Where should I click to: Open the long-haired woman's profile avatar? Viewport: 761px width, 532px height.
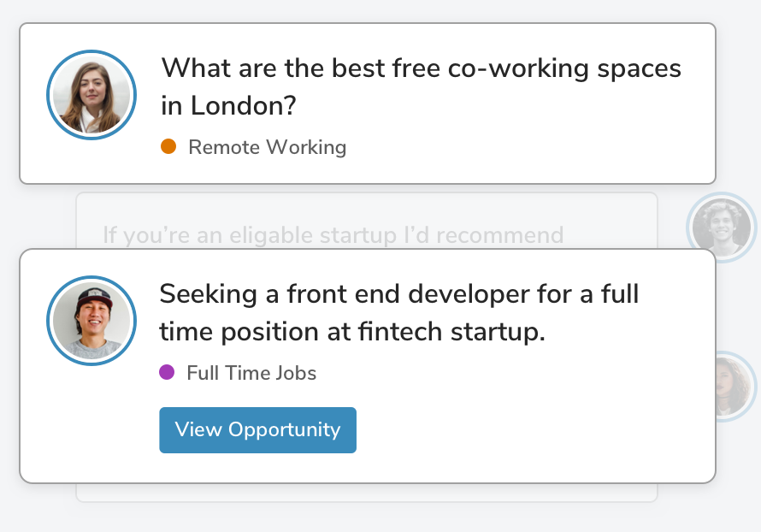pyautogui.click(x=91, y=95)
